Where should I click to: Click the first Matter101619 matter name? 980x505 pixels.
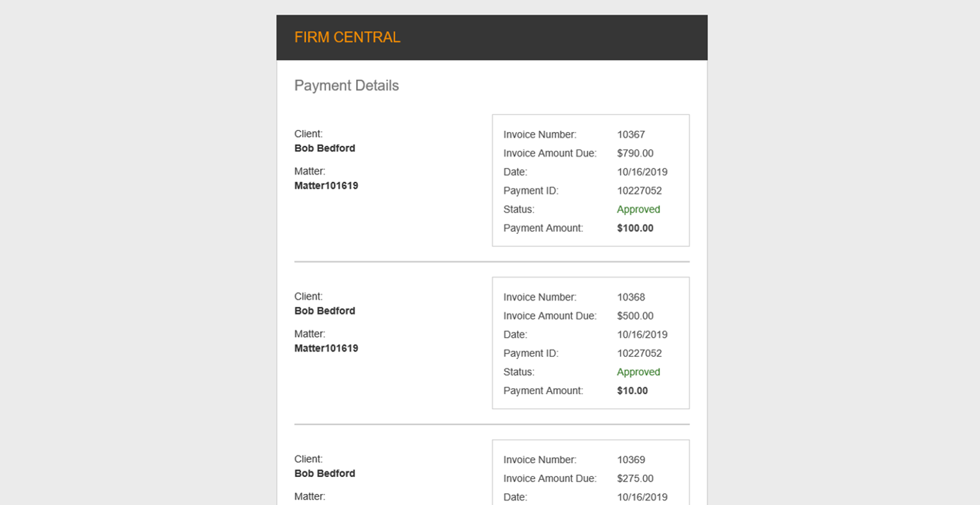click(326, 186)
